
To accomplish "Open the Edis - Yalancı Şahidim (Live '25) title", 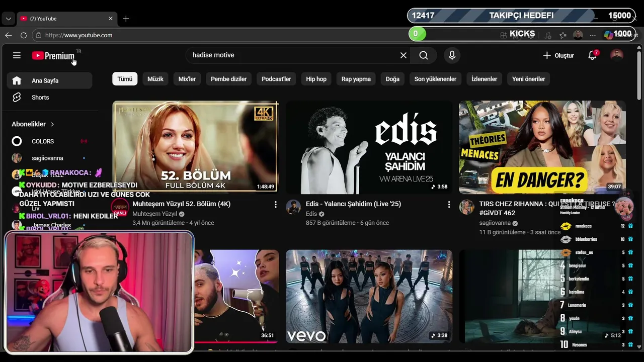I will click(353, 204).
